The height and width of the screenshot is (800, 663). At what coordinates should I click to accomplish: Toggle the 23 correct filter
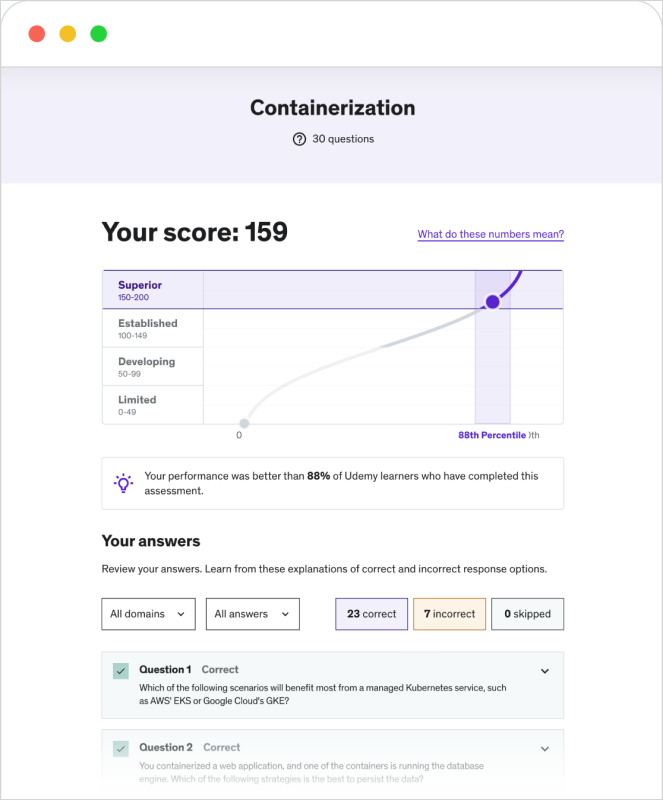pos(371,614)
